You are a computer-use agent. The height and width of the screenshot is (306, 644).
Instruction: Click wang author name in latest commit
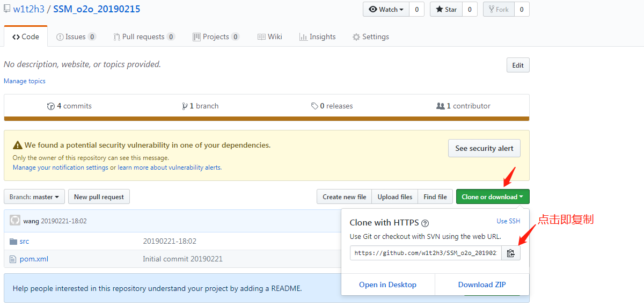pyautogui.click(x=31, y=221)
